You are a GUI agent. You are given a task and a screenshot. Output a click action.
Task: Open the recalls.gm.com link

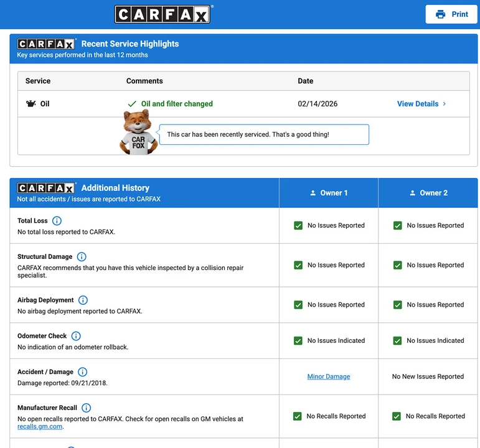[x=40, y=426]
